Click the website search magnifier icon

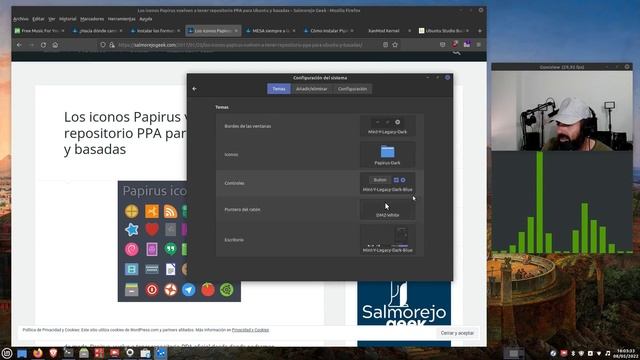[x=456, y=52]
